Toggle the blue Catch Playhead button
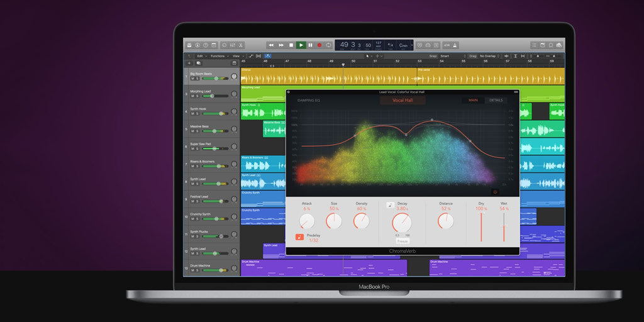The image size is (644, 322). (x=268, y=56)
